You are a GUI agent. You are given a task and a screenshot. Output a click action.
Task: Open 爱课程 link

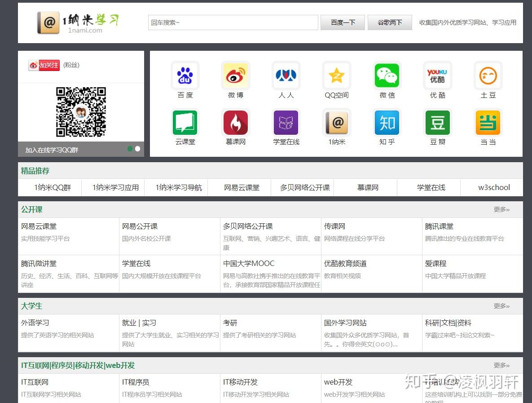click(x=435, y=263)
